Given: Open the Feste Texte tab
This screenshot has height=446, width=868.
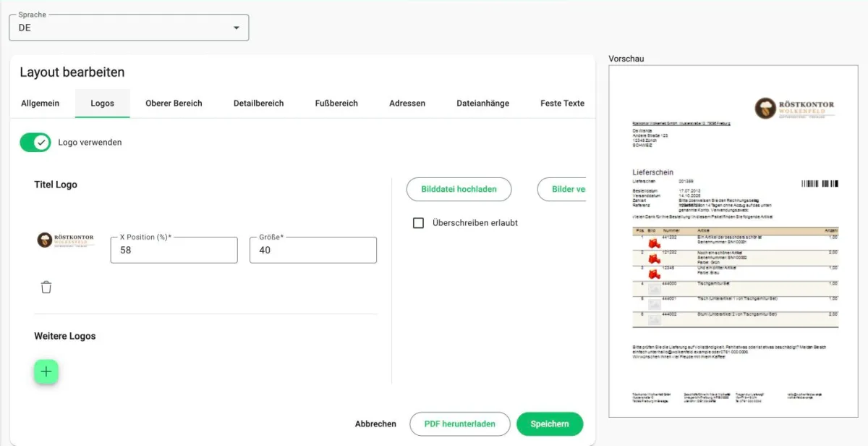Looking at the screenshot, I should [x=562, y=104].
